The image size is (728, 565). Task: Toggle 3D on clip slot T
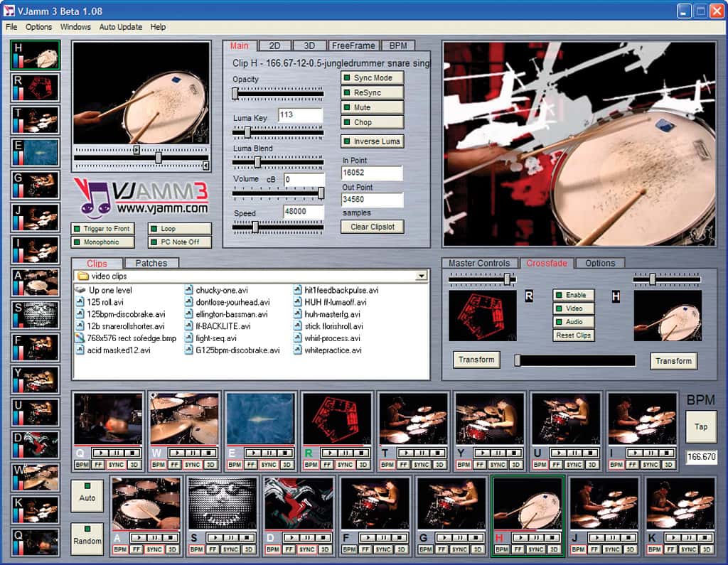point(439,464)
